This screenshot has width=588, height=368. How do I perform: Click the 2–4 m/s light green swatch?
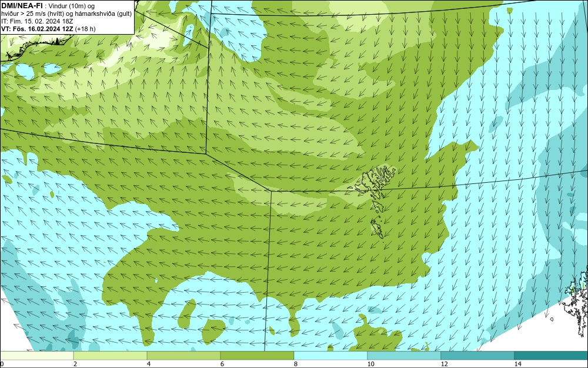click(111, 356)
